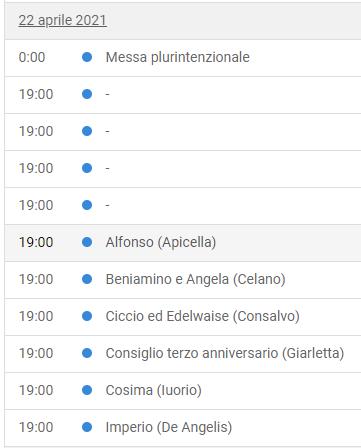Click the blue dot beside Ciccio ed Edelwaise
The height and width of the screenshot is (448, 361).
(x=87, y=316)
